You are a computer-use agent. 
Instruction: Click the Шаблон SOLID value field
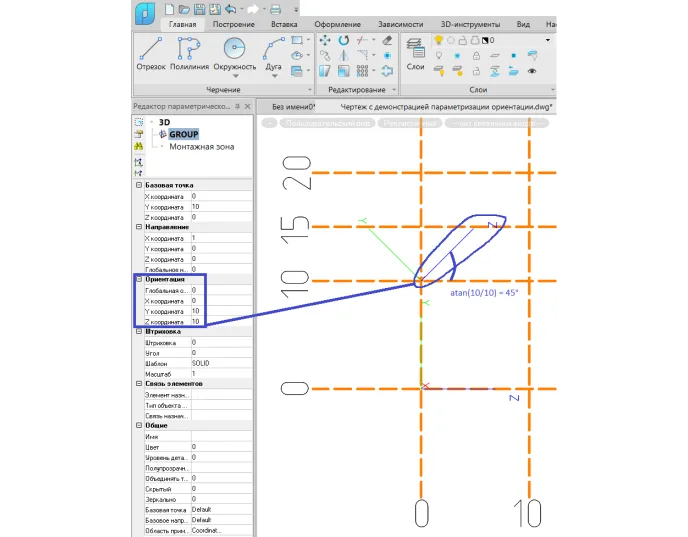(x=222, y=363)
